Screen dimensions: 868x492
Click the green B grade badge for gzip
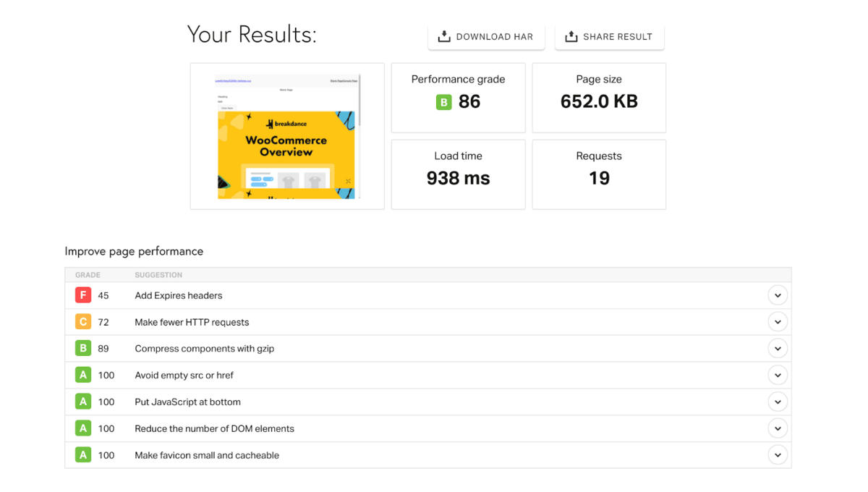click(83, 349)
